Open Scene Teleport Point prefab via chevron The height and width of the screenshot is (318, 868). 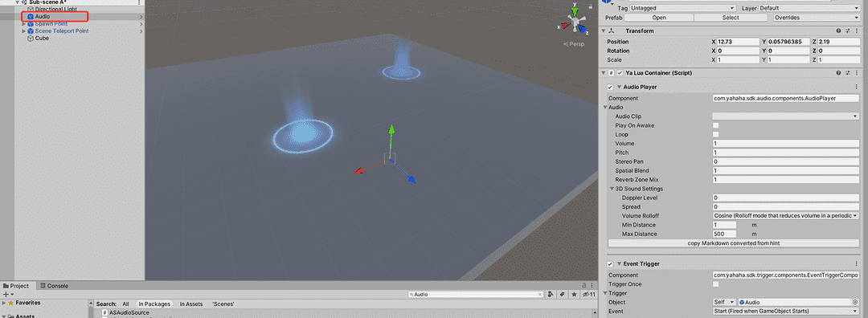click(141, 31)
